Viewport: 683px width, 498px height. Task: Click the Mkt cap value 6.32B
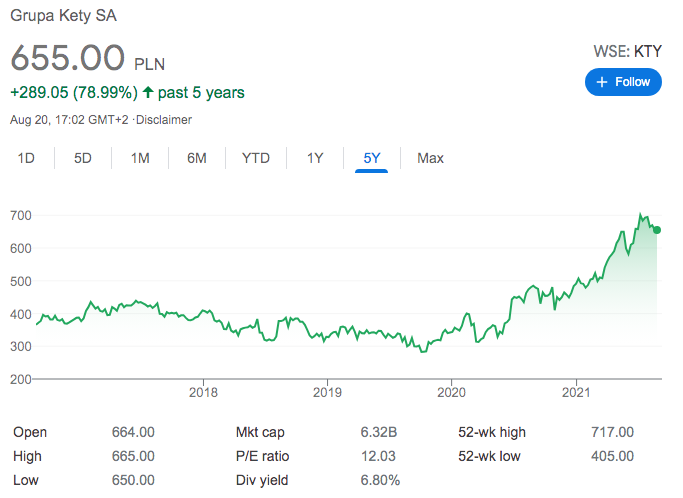[379, 432]
